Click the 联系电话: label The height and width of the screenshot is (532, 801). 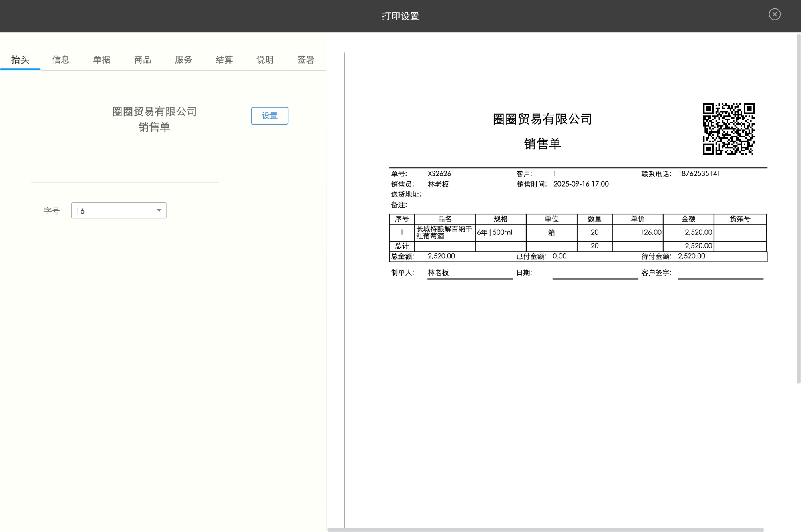coord(656,174)
